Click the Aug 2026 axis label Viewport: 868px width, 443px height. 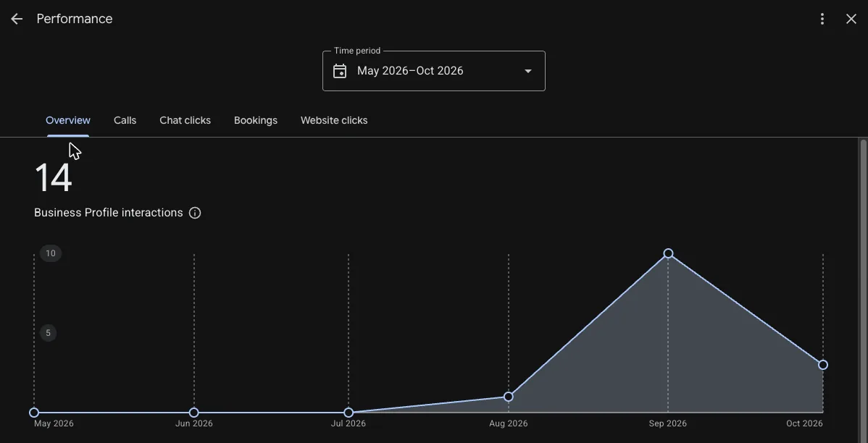click(x=508, y=423)
